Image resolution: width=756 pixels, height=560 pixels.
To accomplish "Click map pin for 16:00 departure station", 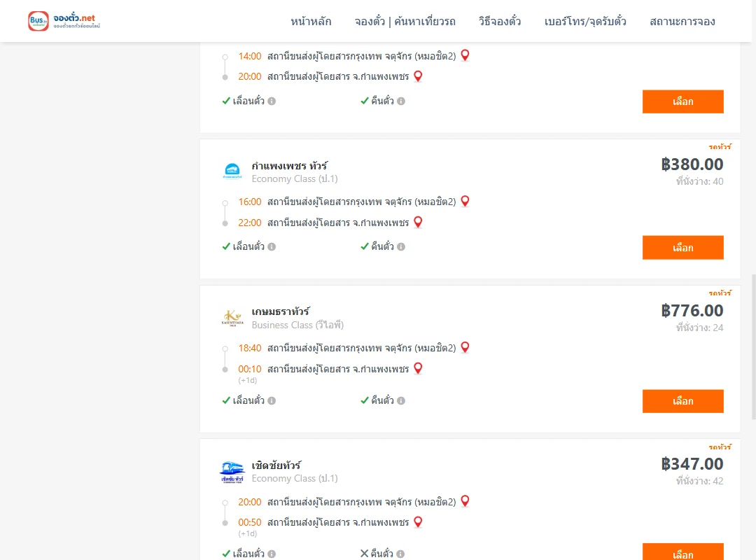I will click(465, 201).
